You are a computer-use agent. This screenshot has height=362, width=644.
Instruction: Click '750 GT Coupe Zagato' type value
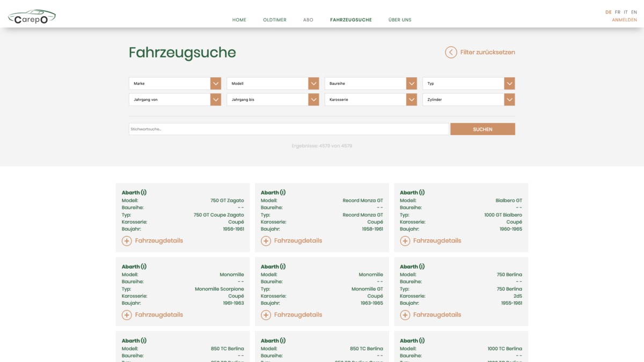tap(218, 215)
